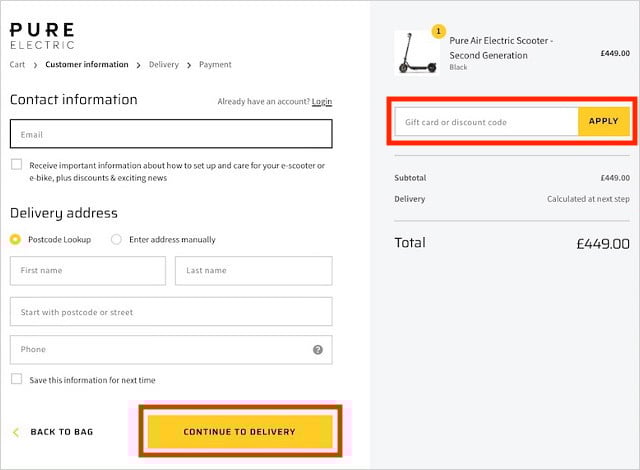
Task: Click the Total £449.00 amount
Action: 603,244
